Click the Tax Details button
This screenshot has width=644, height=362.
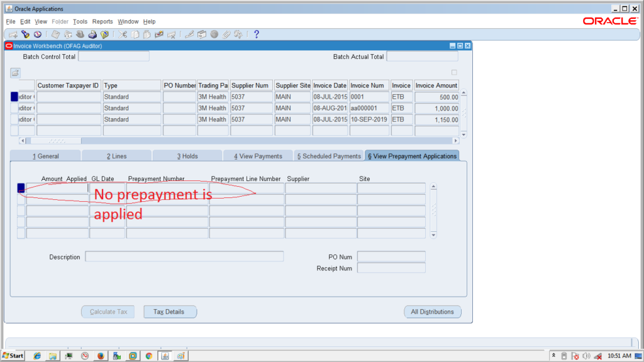(x=170, y=312)
